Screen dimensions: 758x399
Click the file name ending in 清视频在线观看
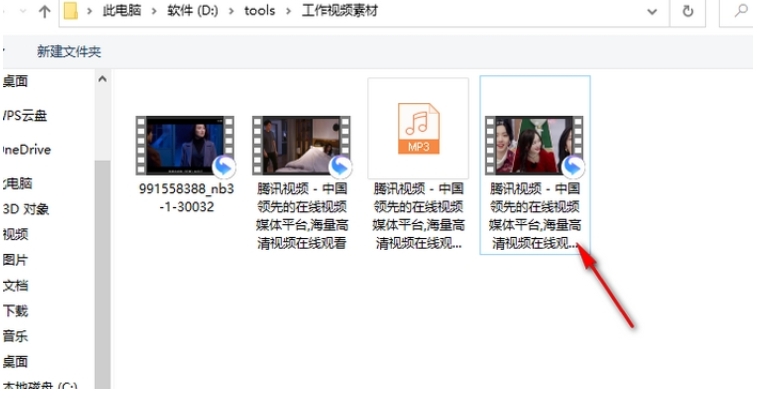coord(302,216)
